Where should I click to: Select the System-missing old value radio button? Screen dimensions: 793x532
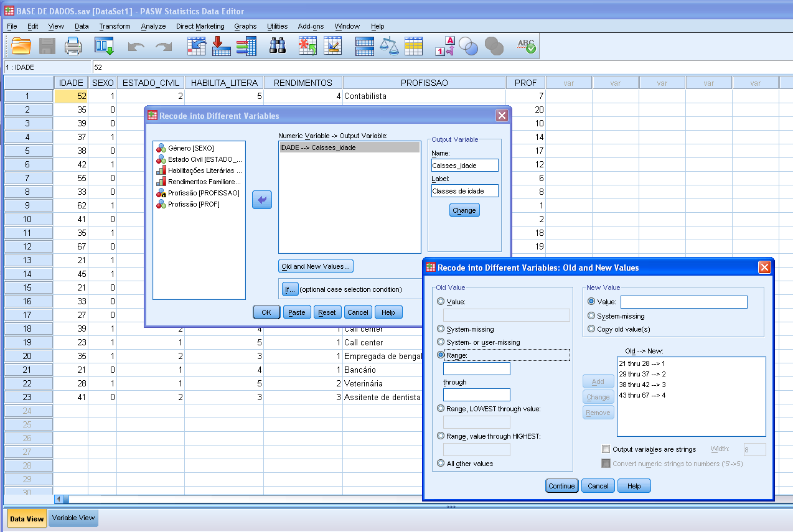(441, 329)
